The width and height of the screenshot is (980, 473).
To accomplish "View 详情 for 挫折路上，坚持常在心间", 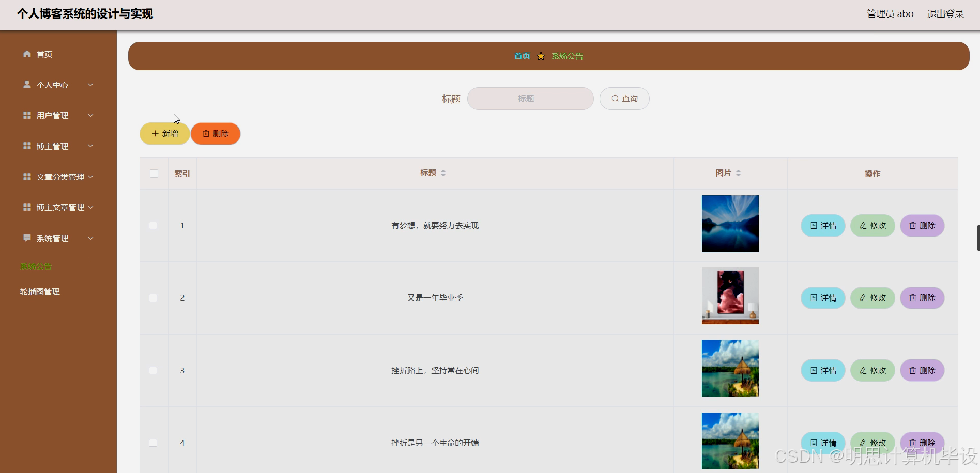I will point(823,371).
